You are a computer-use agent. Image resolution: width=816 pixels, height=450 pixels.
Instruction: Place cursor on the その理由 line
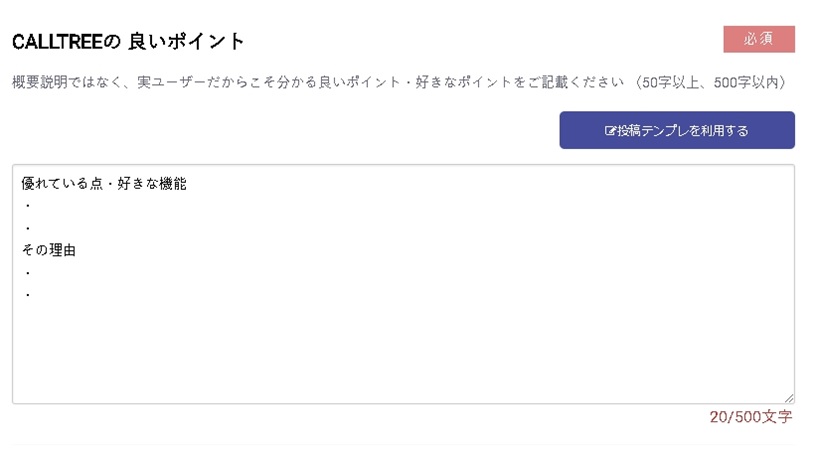[49, 250]
